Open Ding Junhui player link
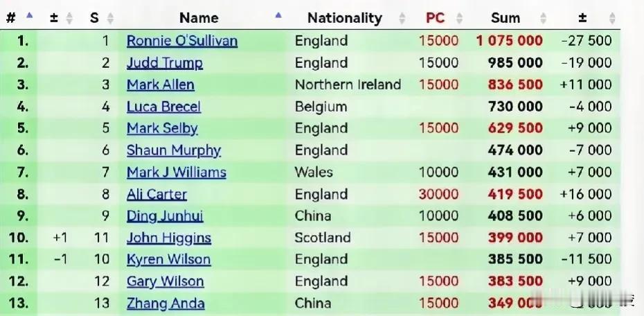Screen dimensions: 644x316 [x=165, y=216]
